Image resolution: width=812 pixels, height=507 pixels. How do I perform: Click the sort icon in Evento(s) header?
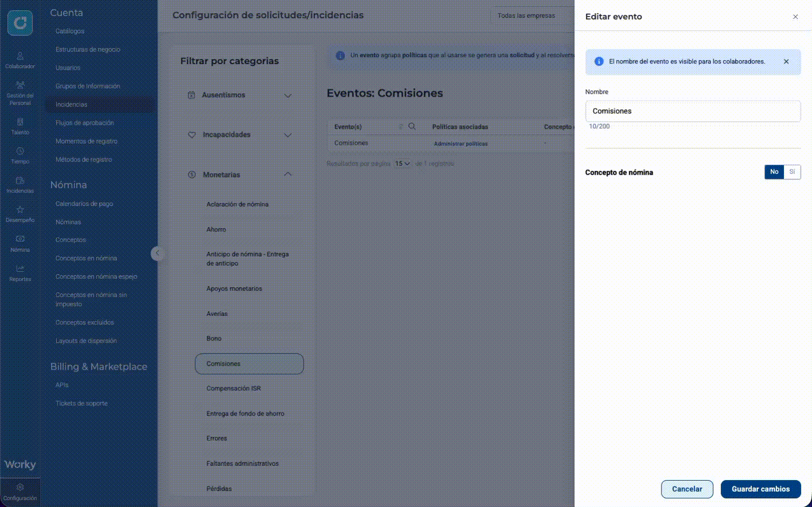tap(401, 126)
